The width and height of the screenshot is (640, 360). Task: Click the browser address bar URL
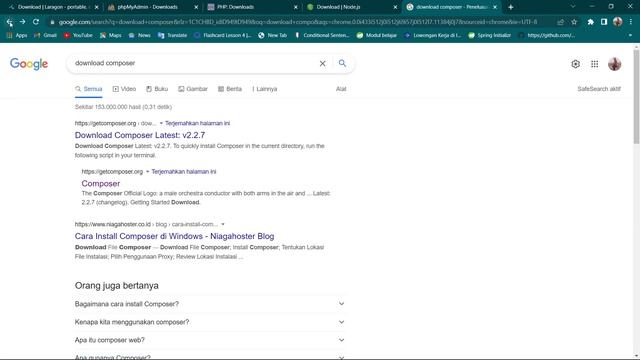(298, 22)
